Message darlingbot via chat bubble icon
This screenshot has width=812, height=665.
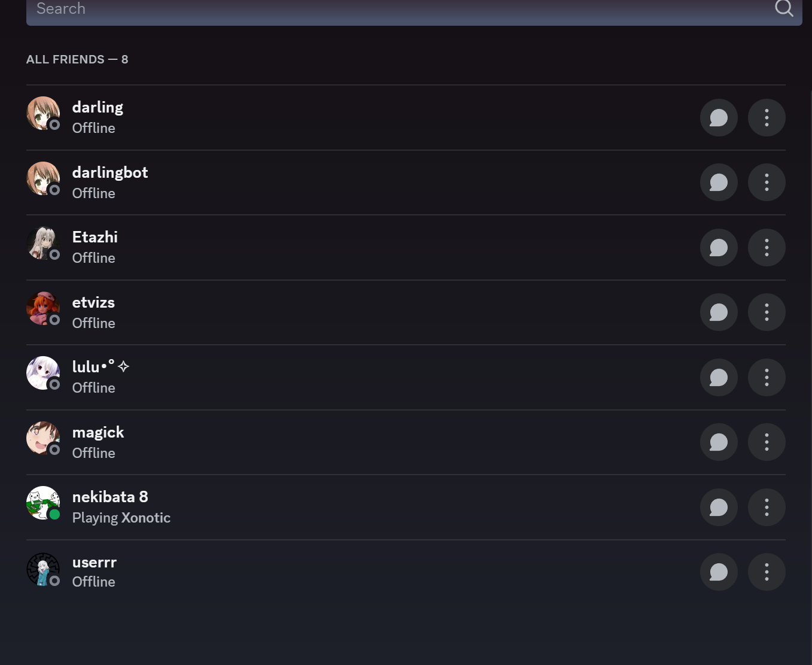(719, 183)
